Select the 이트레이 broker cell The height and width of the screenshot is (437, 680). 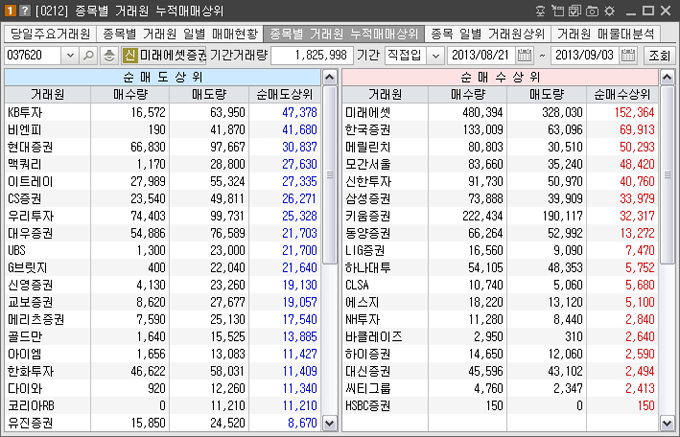coord(48,181)
